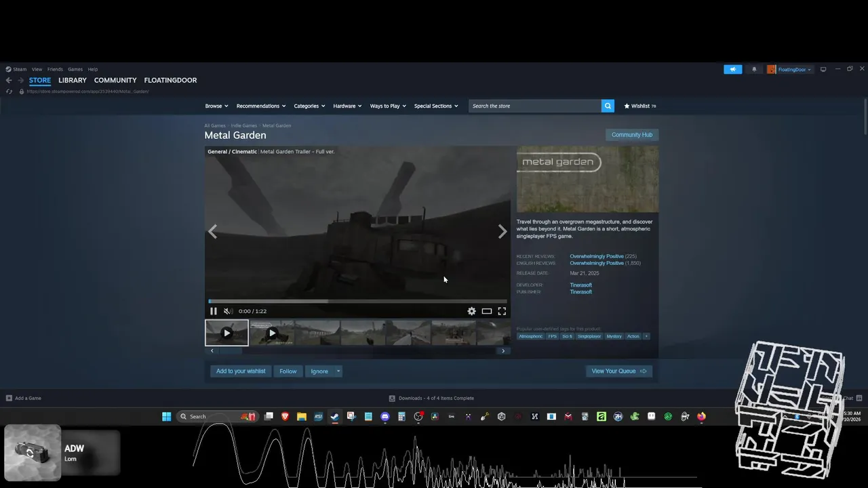Open the announcements megaphone button
The width and height of the screenshot is (868, 488).
732,69
